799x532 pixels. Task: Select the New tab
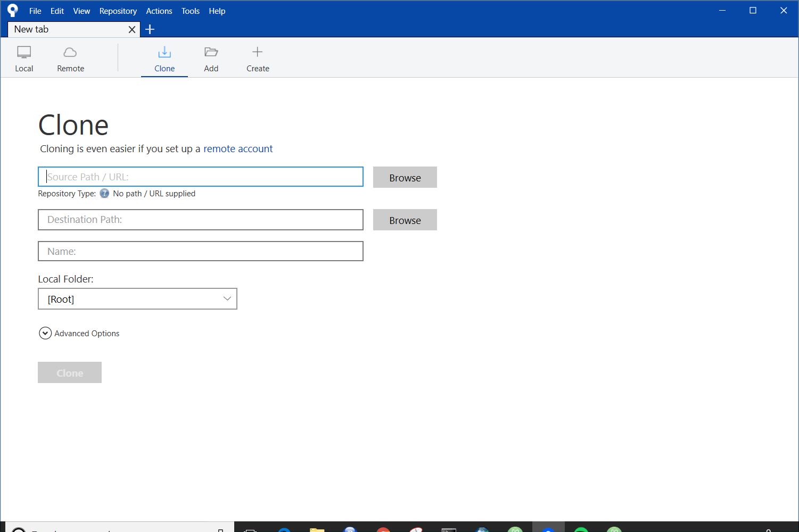(x=74, y=29)
